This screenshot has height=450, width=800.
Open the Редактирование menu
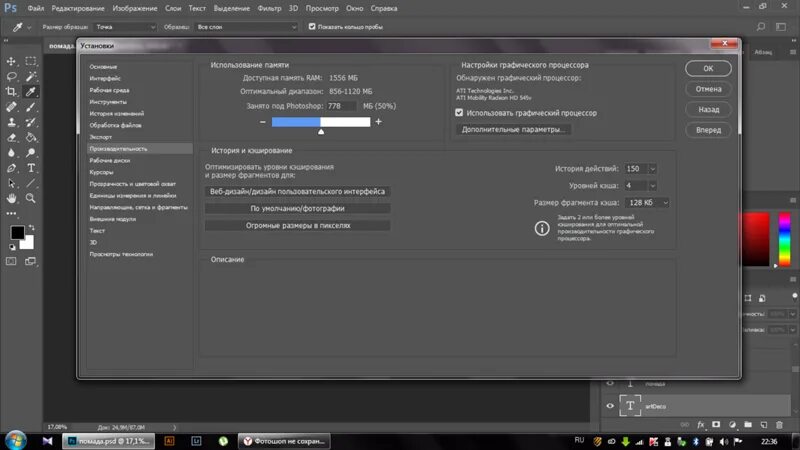pyautogui.click(x=78, y=9)
